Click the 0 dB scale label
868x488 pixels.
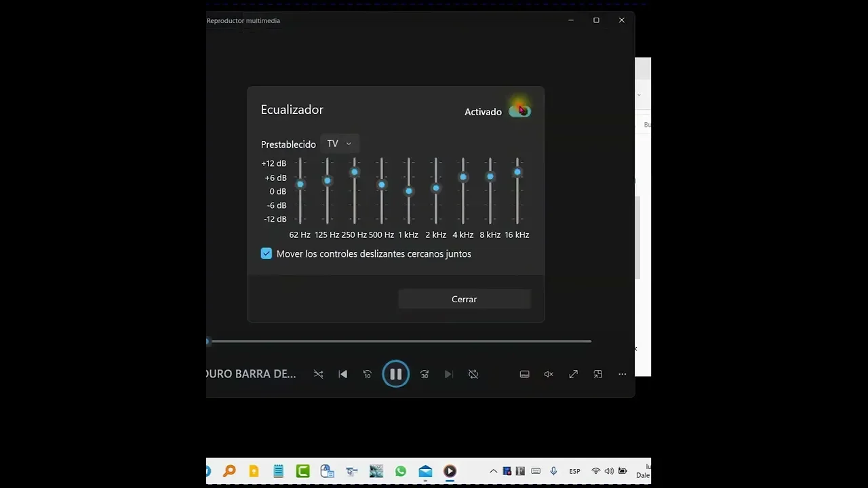click(x=278, y=191)
